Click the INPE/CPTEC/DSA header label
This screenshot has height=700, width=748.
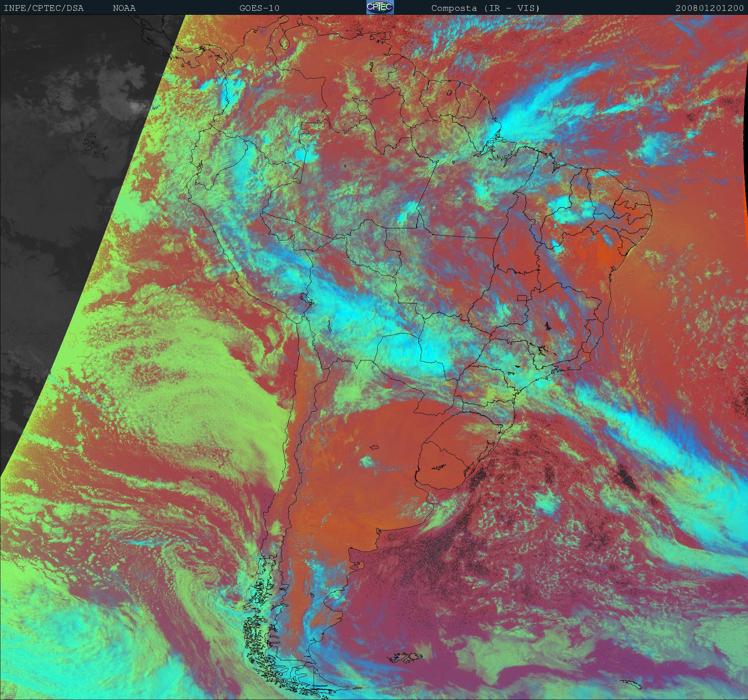click(x=44, y=8)
